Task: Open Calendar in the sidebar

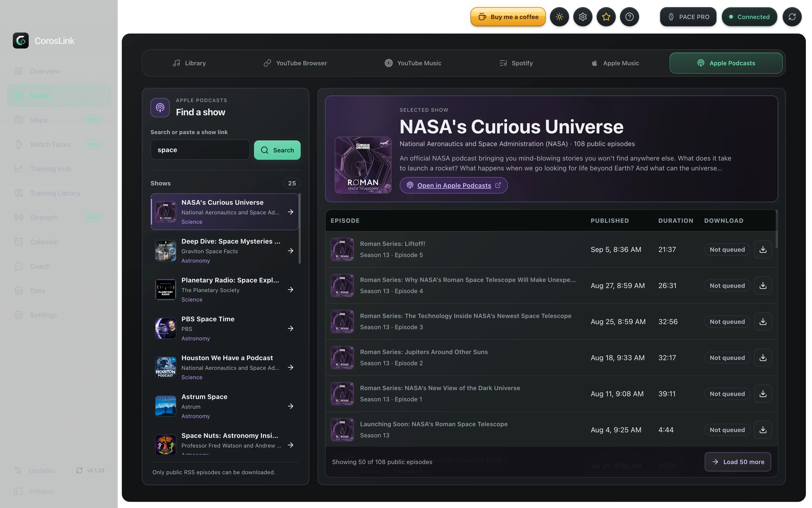Action: click(59, 242)
